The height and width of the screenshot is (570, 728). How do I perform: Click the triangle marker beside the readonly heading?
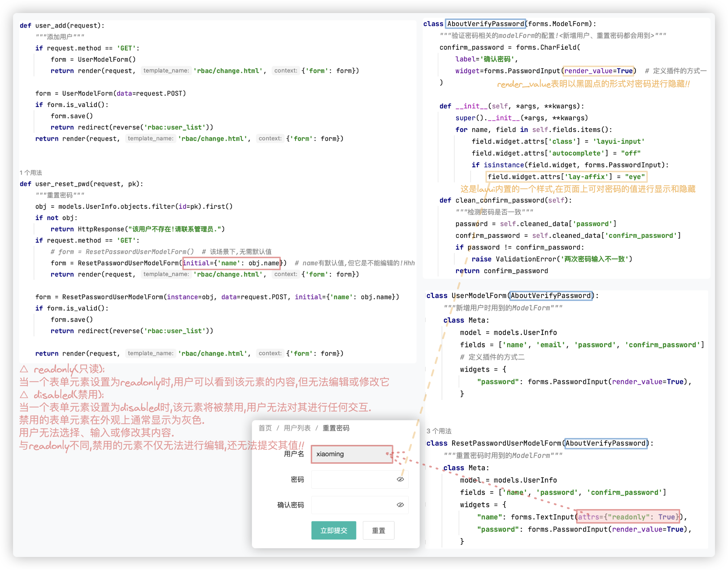[x=24, y=369]
